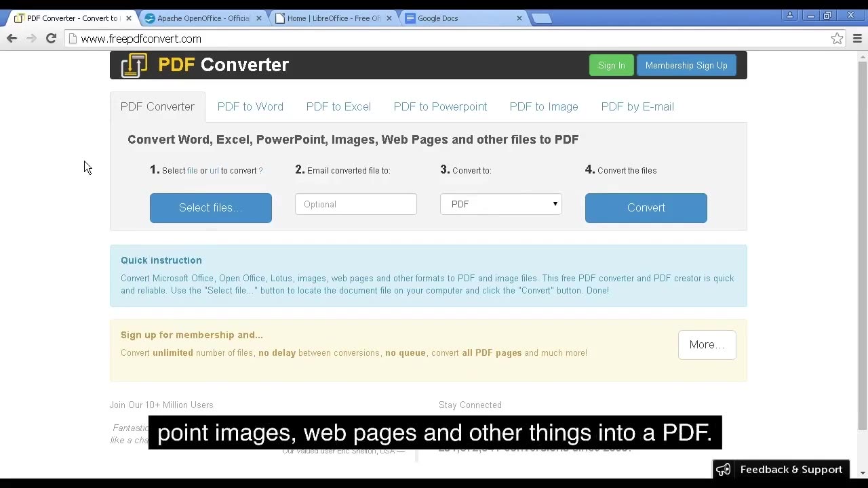Close the Google Docs browser tab
The height and width of the screenshot is (488, 868).
519,18
